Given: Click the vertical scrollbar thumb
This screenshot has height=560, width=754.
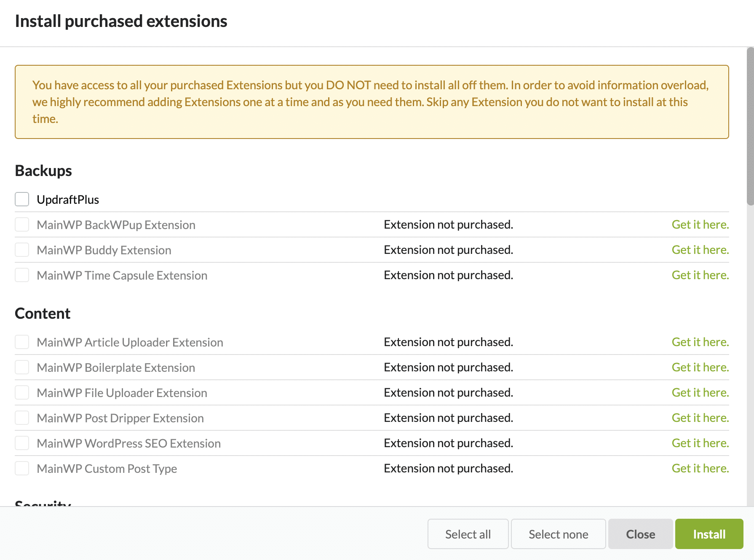Looking at the screenshot, I should (x=750, y=126).
